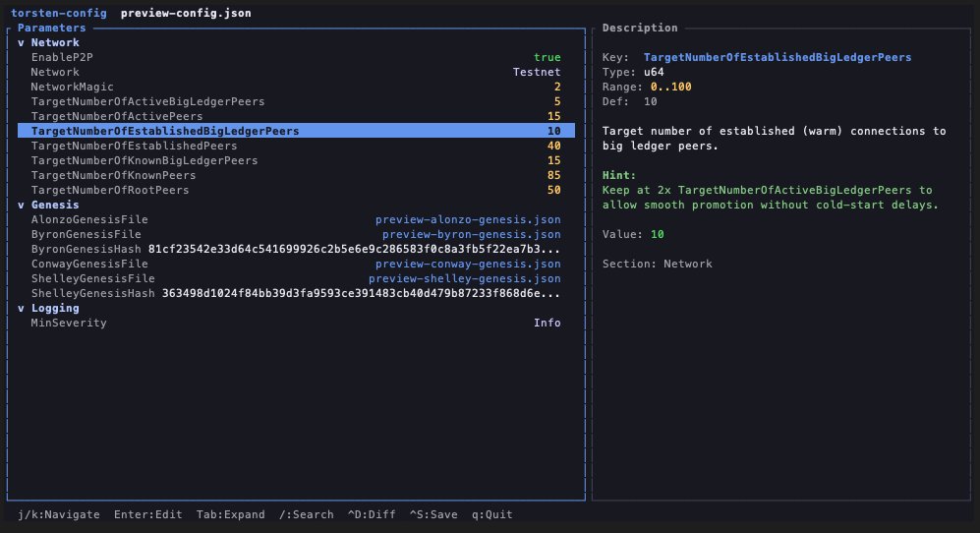The height and width of the screenshot is (533, 980).
Task: Click the Type u64 text
Action: pos(633,72)
